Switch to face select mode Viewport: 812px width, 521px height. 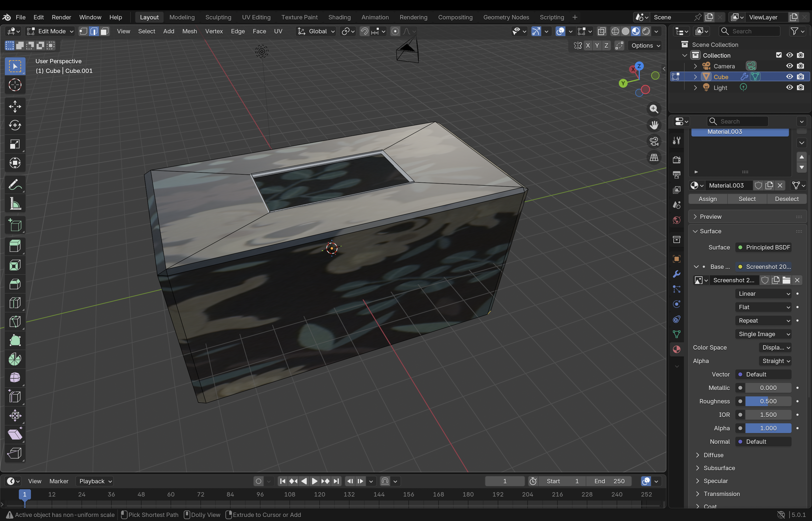click(x=104, y=31)
